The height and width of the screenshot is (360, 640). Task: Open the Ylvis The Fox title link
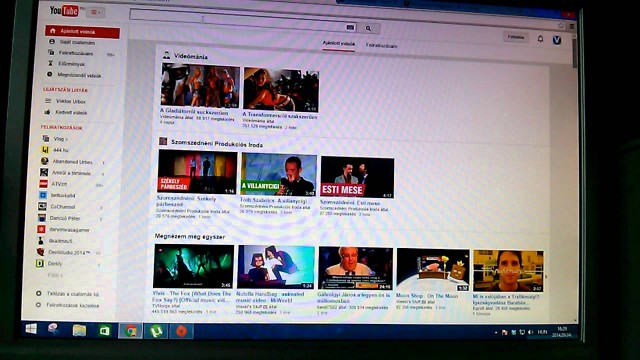[x=192, y=297]
